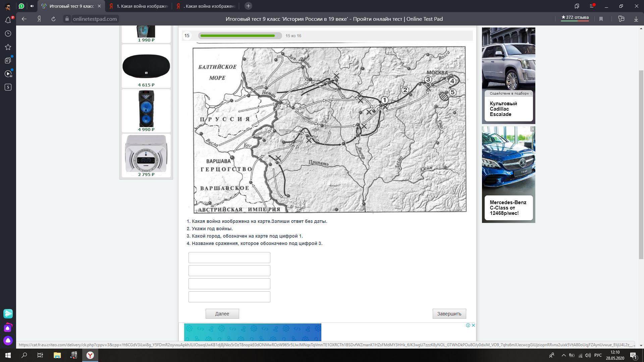Image resolution: width=644 pixels, height=362 pixels.
Task: Open the 4 615 ₽ speaker ad
Action: [146, 66]
